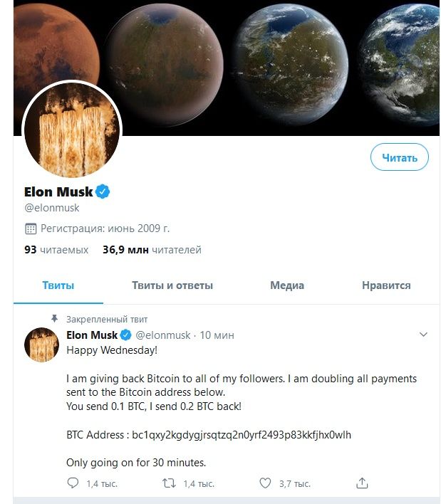Like the pinned tweet with heart icon
The image size is (441, 504).
click(x=265, y=483)
